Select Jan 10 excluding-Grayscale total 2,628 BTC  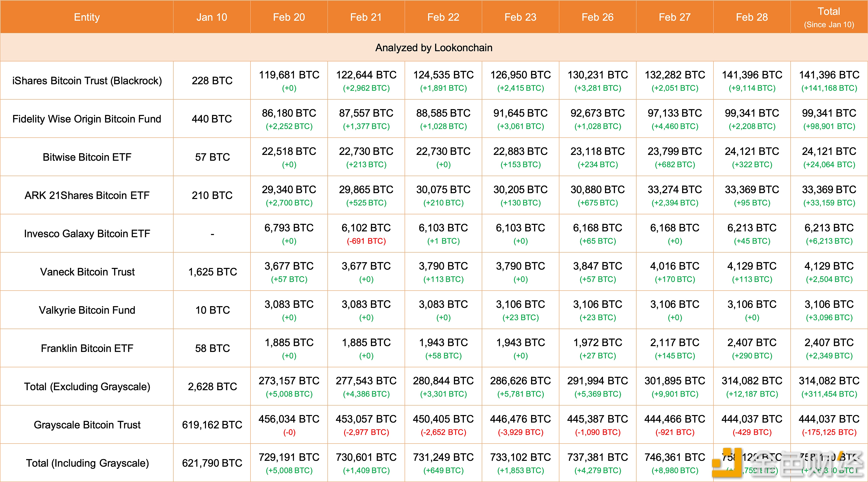click(212, 387)
